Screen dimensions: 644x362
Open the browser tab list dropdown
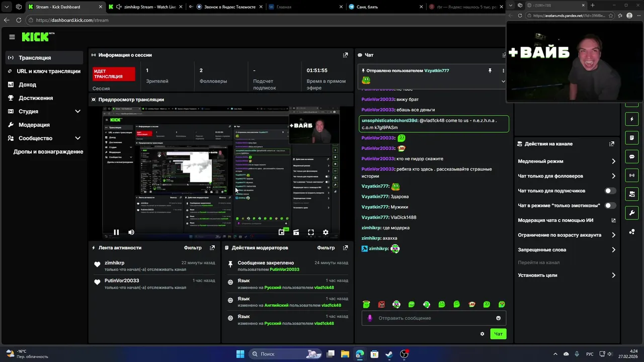tap(7, 7)
